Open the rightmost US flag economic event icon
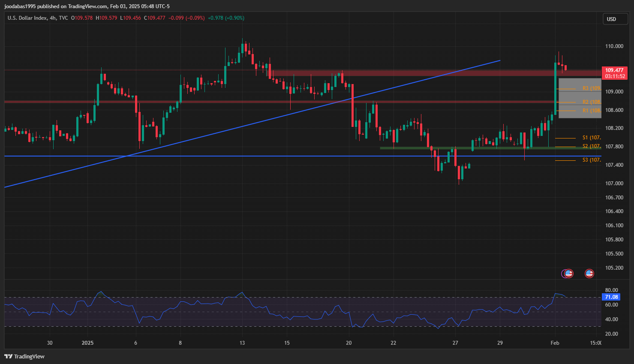This screenshot has width=634, height=364. click(x=589, y=274)
